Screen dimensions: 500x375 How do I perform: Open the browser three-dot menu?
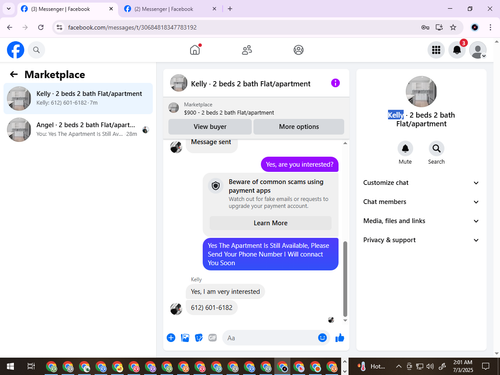490,27
